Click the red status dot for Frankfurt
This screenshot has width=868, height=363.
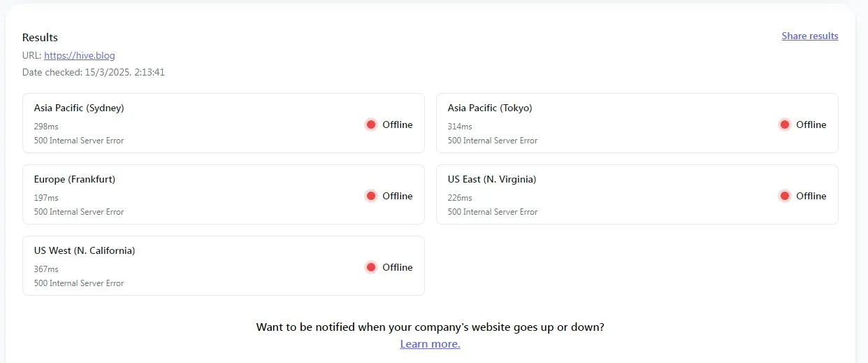(371, 196)
